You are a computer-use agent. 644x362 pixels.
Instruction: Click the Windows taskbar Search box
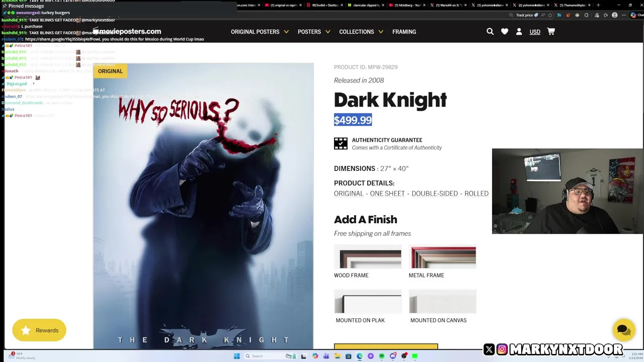point(270,356)
